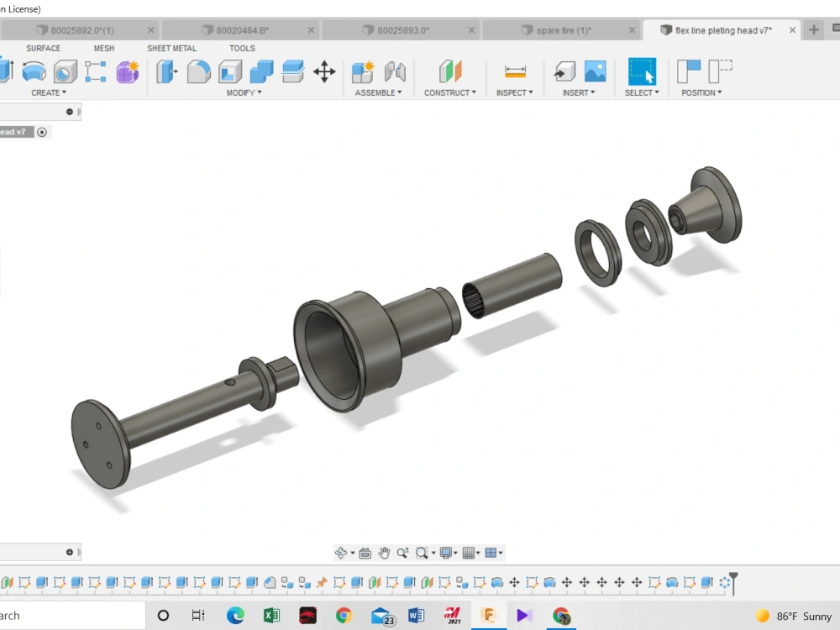Click the Orbit tool in navigation bar
Image resolution: width=840 pixels, height=630 pixels.
(x=341, y=553)
